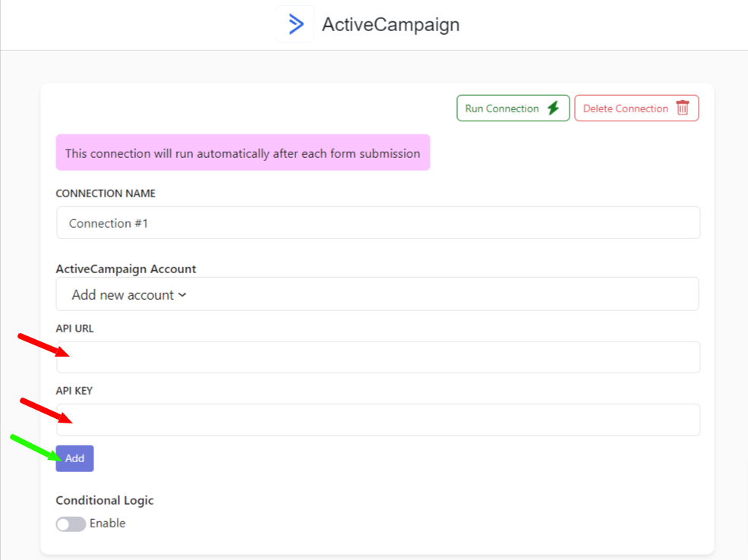Click the purple Add button
The image size is (748, 560).
click(x=74, y=458)
